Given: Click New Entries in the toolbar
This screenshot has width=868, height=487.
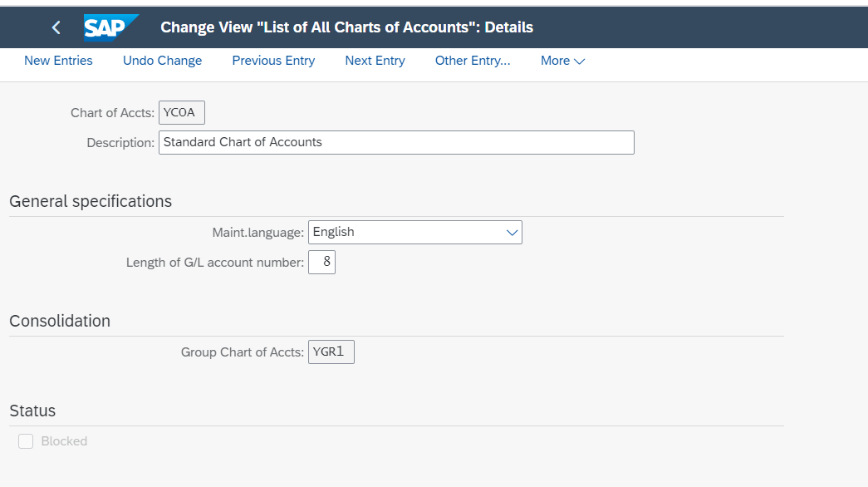Looking at the screenshot, I should click(58, 61).
